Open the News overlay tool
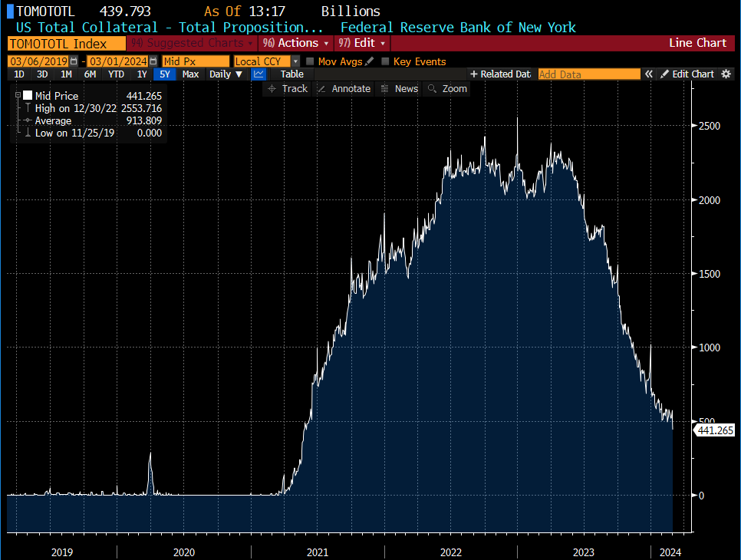741x560 pixels. (400, 89)
